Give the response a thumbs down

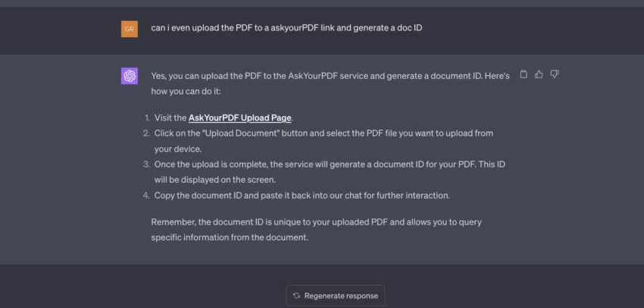pos(555,74)
